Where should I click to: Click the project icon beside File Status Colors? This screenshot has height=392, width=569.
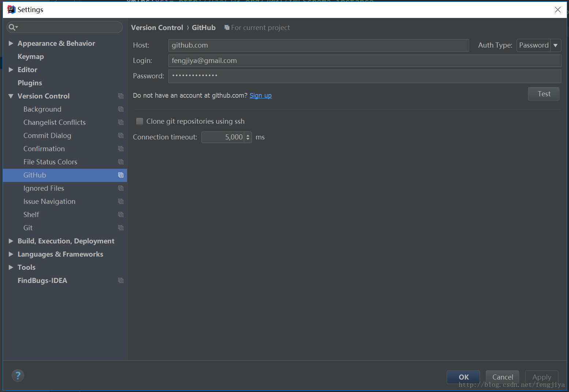click(121, 162)
